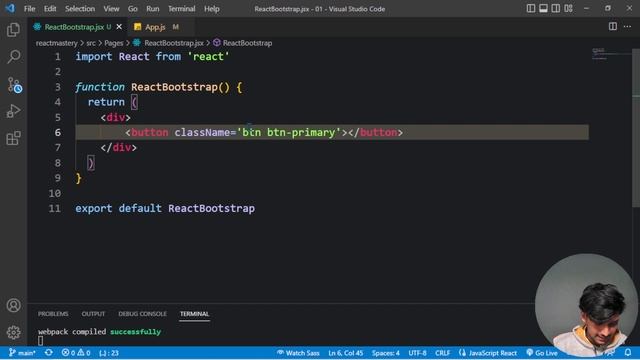Toggle secondary side bar layout icon
The width and height of the screenshot is (640, 360).
tap(556, 9)
